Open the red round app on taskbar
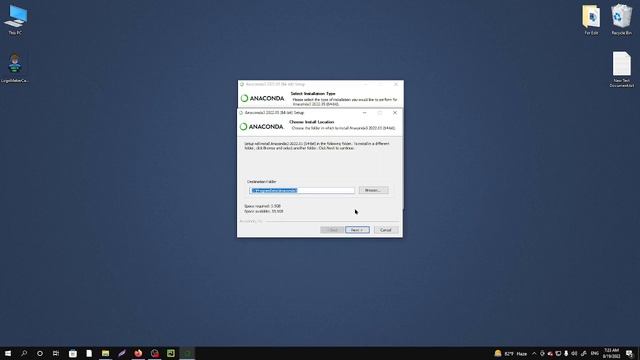The width and height of the screenshot is (640, 360). (155, 353)
